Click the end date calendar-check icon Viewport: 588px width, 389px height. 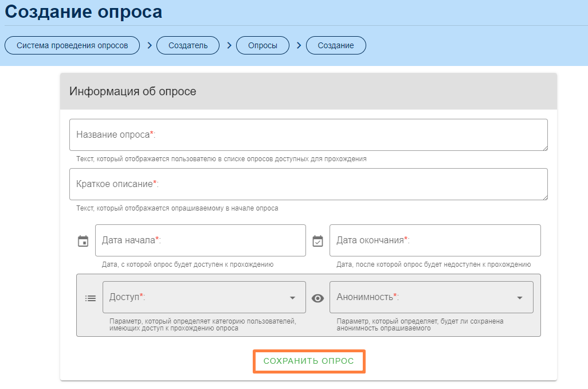coord(317,241)
